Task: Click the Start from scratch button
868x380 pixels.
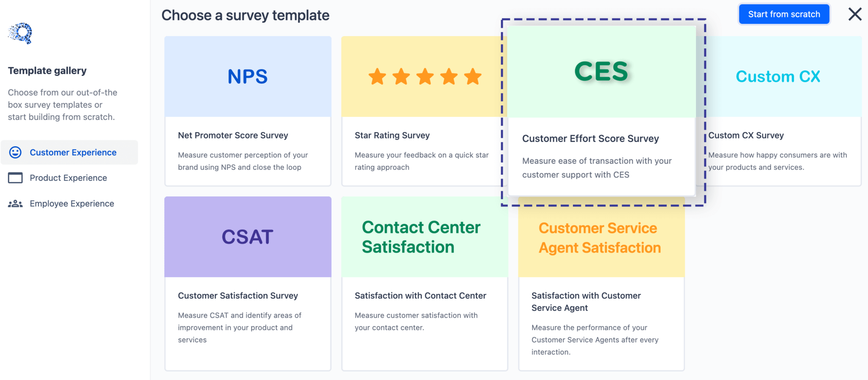Action: 784,14
